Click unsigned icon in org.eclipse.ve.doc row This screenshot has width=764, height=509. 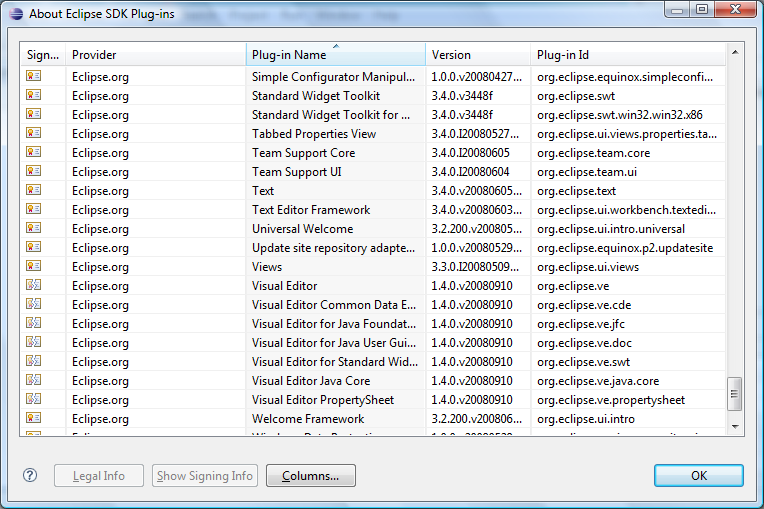point(34,342)
